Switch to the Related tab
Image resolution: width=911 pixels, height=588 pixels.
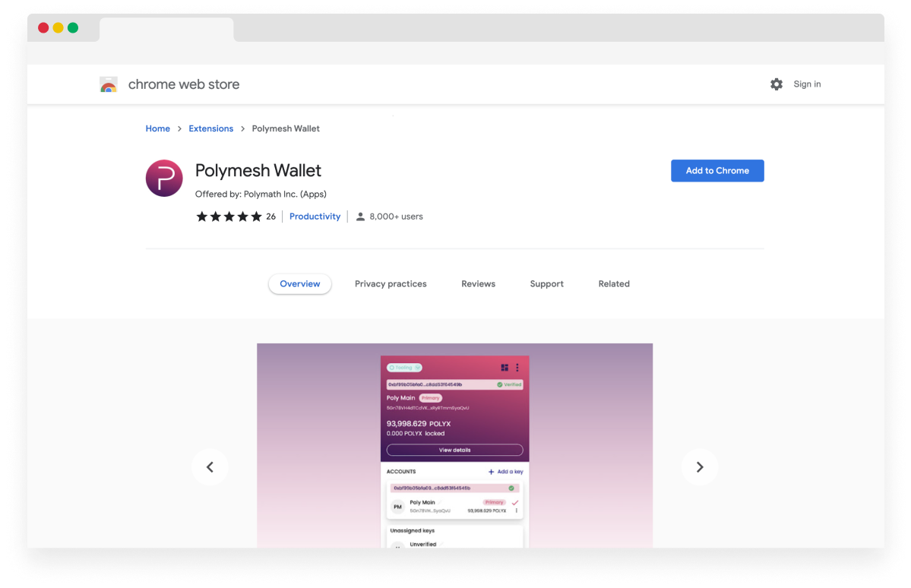click(x=614, y=283)
